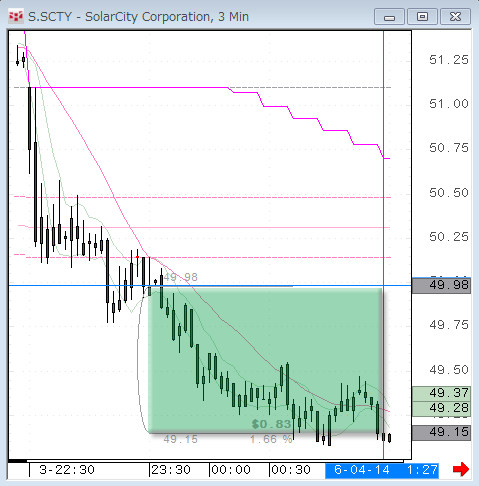
Task: Click the 49.37 price label on axis
Action: click(x=442, y=393)
